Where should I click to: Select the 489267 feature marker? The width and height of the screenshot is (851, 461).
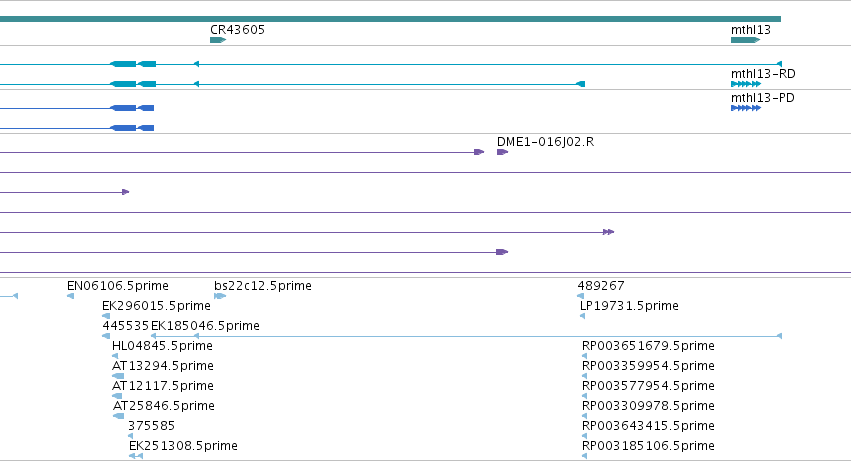point(581,296)
